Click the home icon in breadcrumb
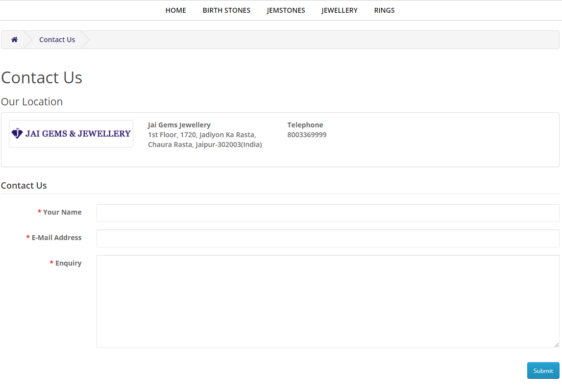 click(x=14, y=40)
